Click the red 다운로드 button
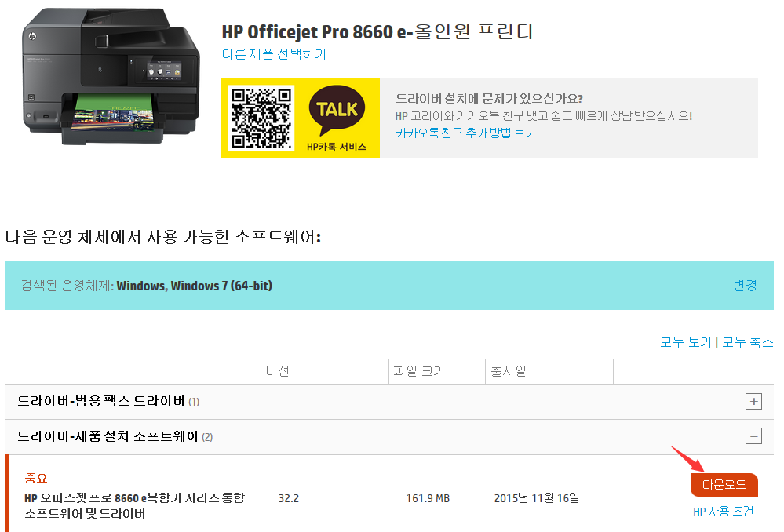Image resolution: width=784 pixels, height=532 pixels. coord(724,484)
